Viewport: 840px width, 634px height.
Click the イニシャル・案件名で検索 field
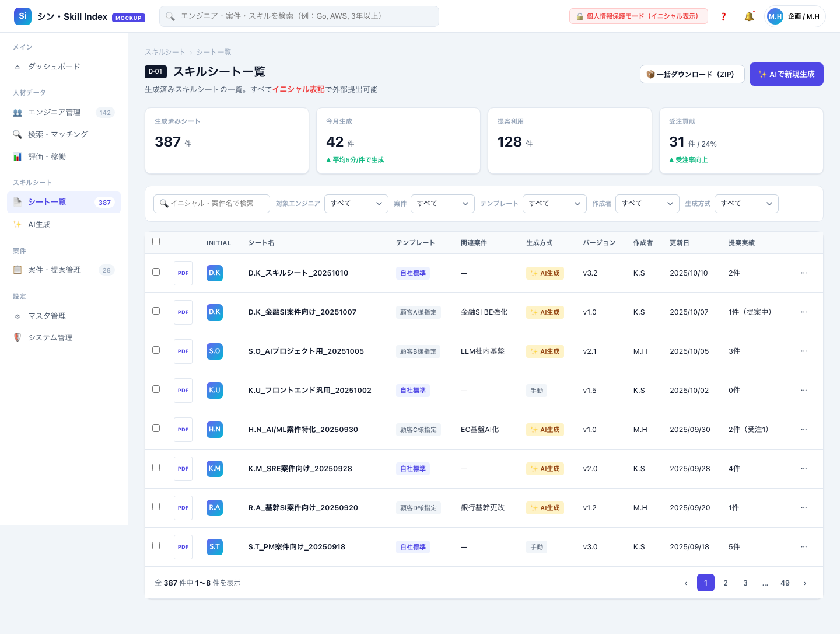pos(212,204)
